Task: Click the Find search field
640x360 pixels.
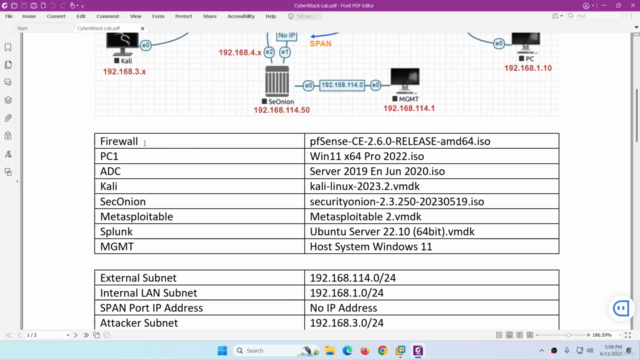Action: (595, 16)
